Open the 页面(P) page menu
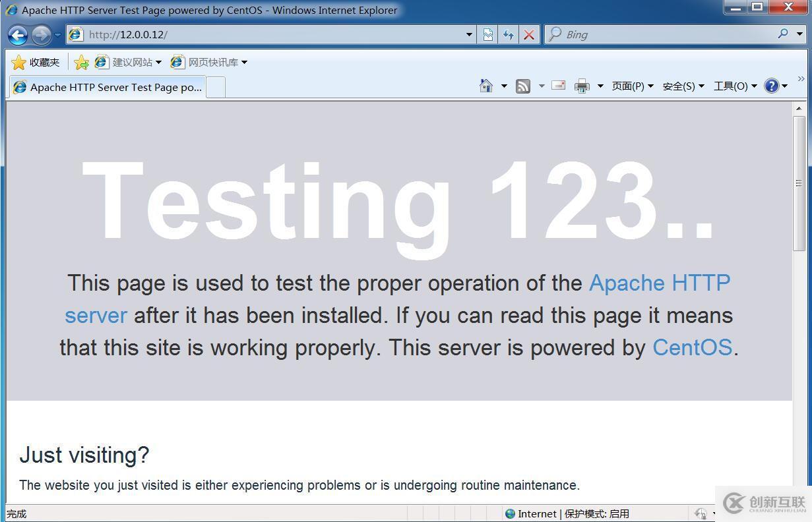 pos(633,86)
